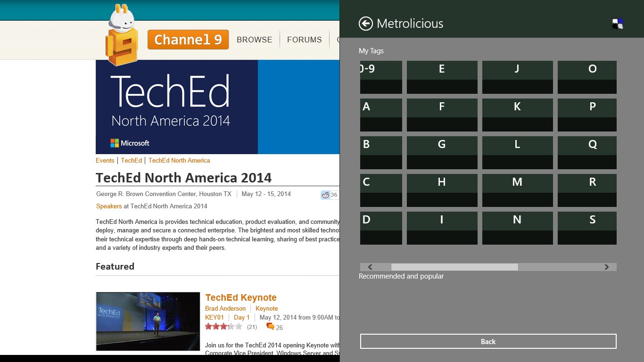Click the TechEd North America 2014 banner
The width and height of the screenshot is (644, 362).
coord(217,107)
